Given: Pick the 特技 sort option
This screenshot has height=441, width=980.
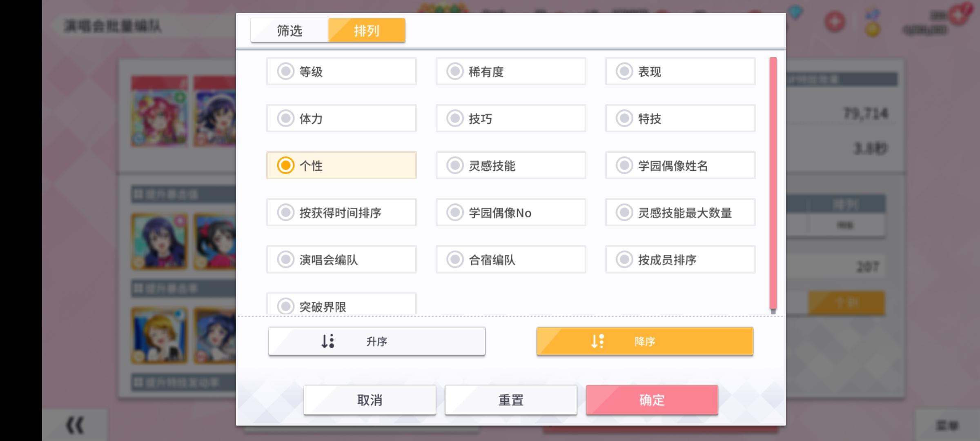Looking at the screenshot, I should [680, 118].
